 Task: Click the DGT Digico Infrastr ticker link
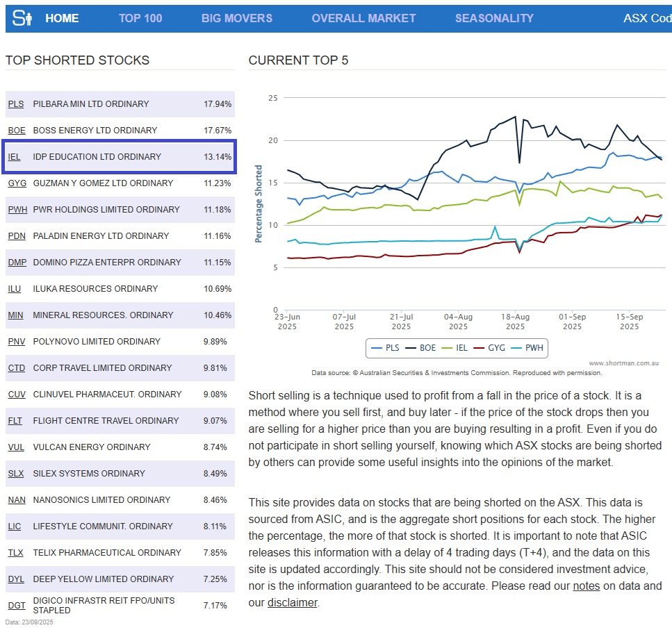coord(16,606)
